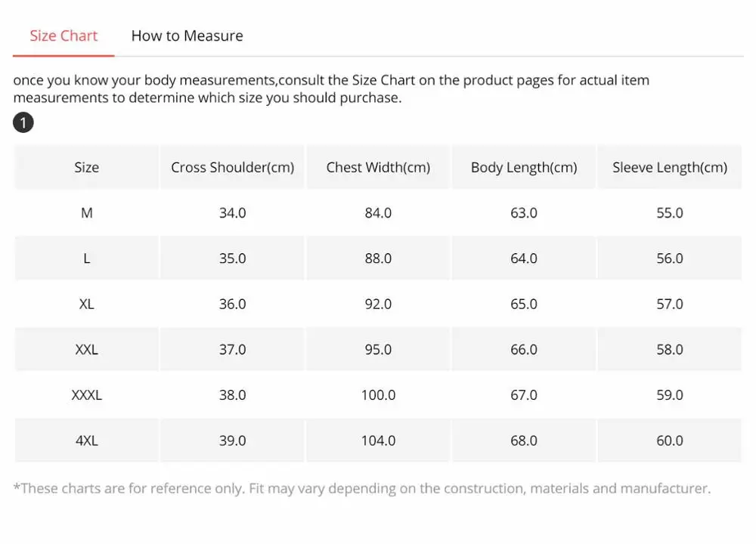Select the M size row label
756x544 pixels.
point(86,213)
